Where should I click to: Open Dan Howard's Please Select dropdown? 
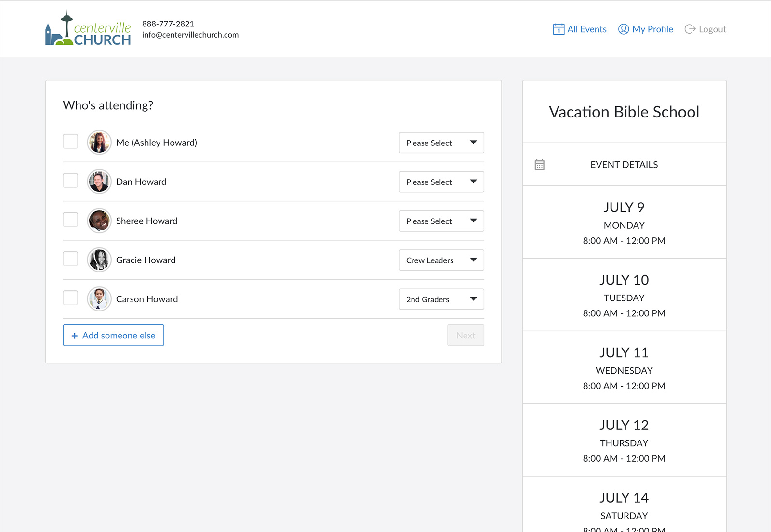tap(441, 182)
